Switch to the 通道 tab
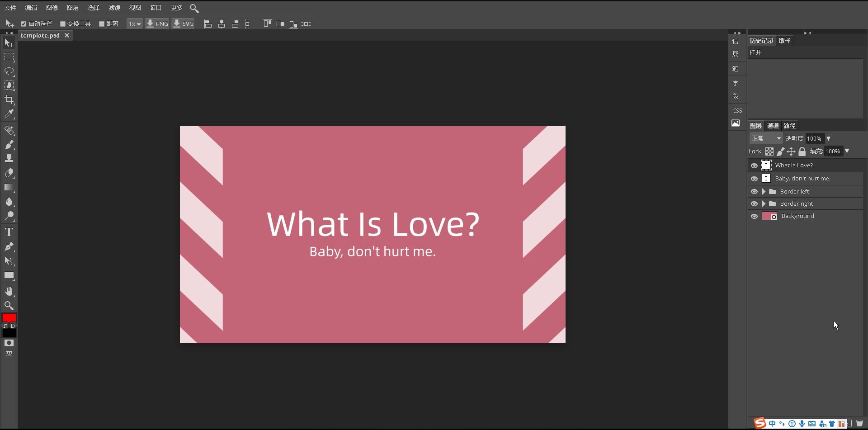 click(x=773, y=126)
